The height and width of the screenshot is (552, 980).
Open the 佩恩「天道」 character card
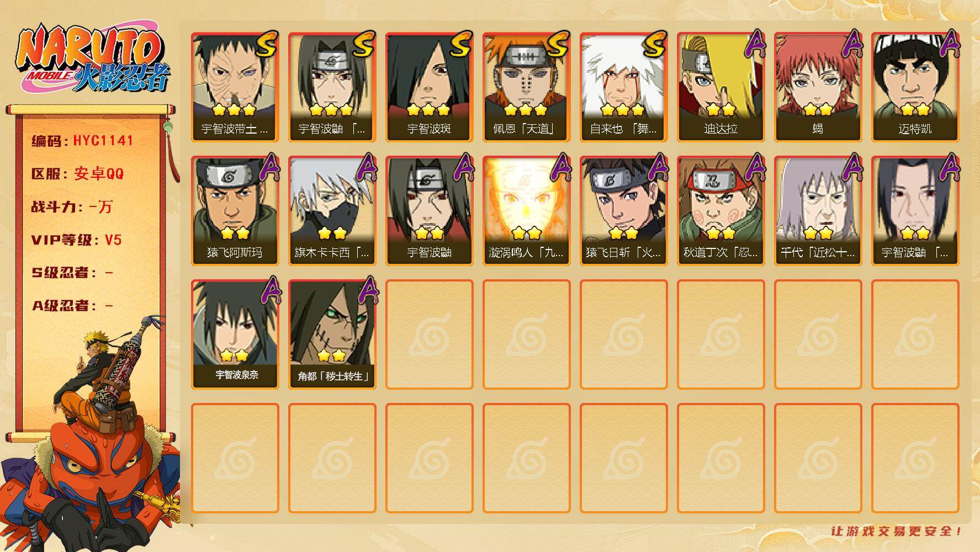click(526, 87)
